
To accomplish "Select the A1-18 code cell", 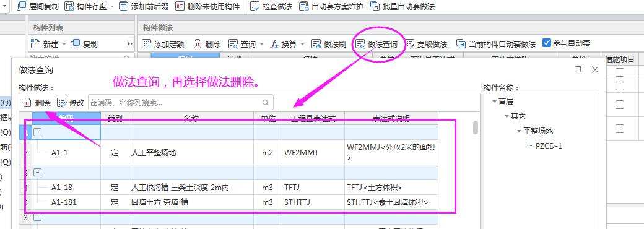I will (x=66, y=187).
